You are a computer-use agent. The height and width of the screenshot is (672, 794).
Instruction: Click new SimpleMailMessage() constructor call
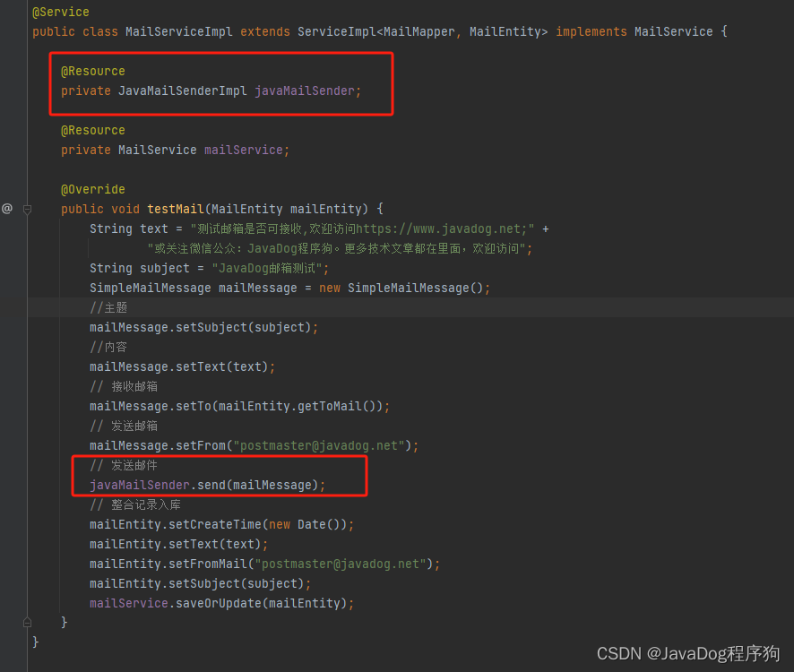[x=401, y=289]
